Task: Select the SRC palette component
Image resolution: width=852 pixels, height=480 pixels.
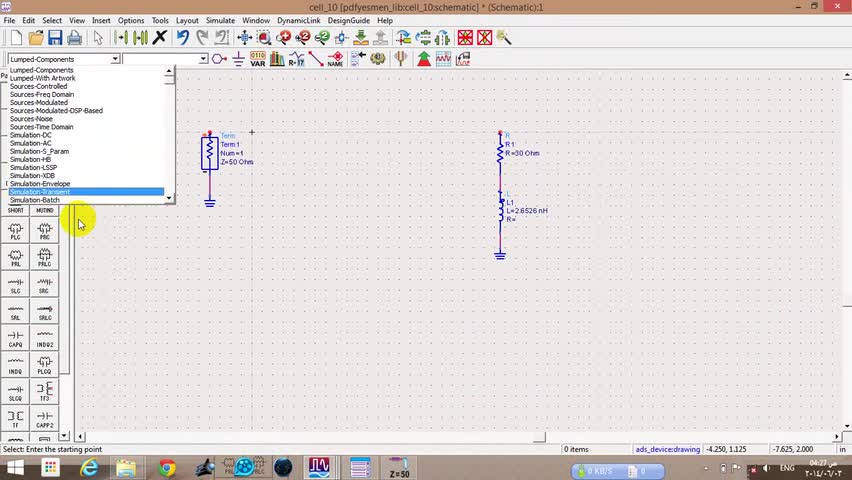Action: click(45, 284)
